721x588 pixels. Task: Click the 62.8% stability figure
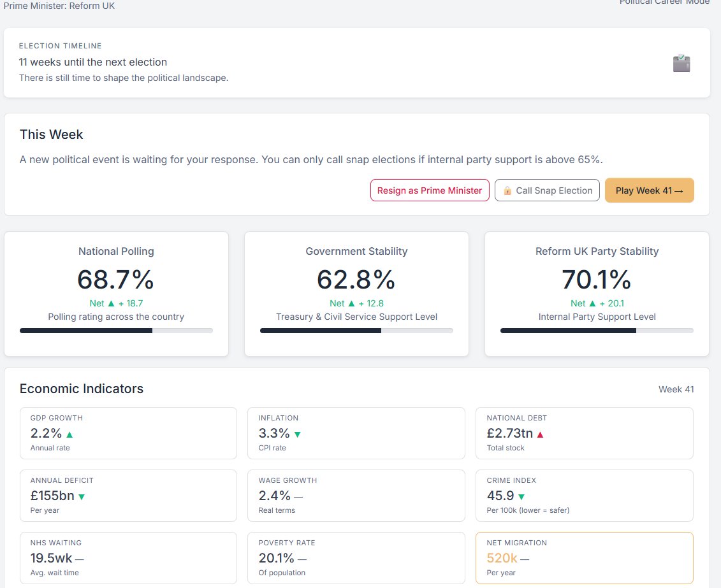[x=356, y=279]
